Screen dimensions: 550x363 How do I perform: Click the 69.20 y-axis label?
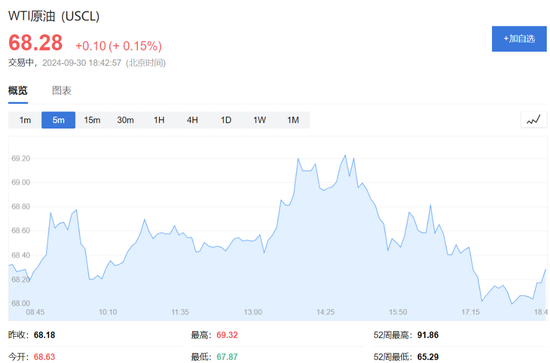tap(21, 159)
